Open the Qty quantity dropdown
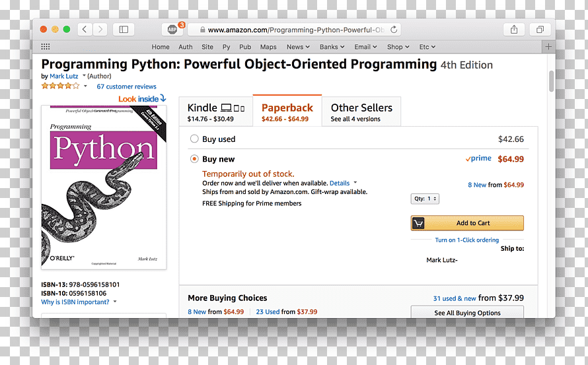Image resolution: width=588 pixels, height=365 pixels. pyautogui.click(x=425, y=199)
